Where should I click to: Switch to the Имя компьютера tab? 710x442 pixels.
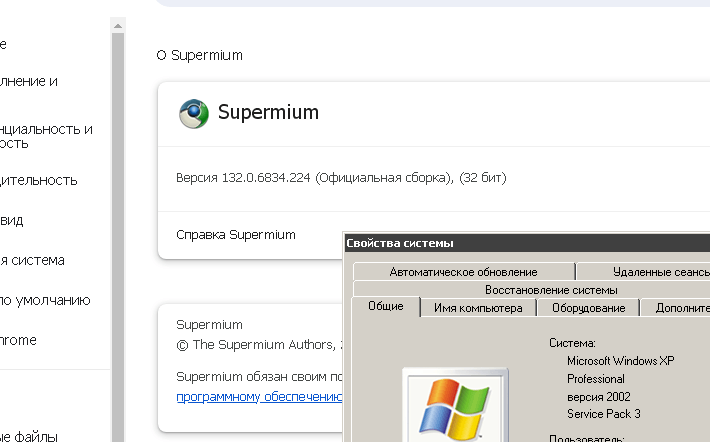[478, 308]
